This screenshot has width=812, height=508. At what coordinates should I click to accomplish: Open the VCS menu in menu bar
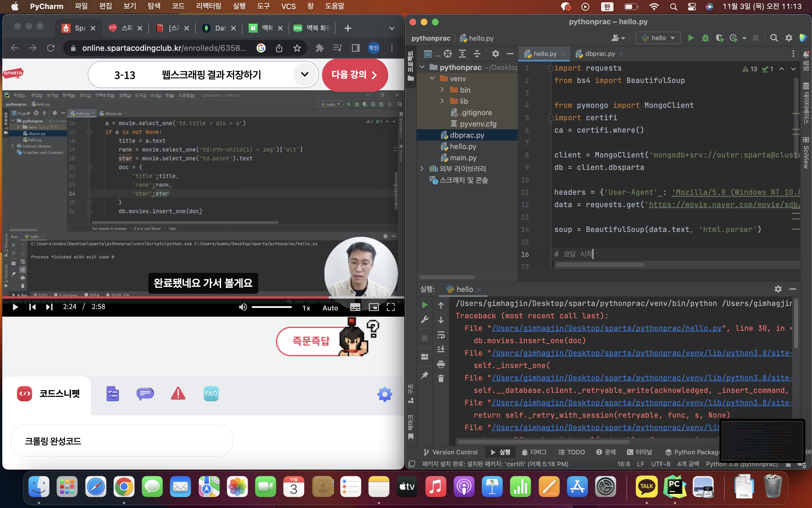click(x=288, y=6)
